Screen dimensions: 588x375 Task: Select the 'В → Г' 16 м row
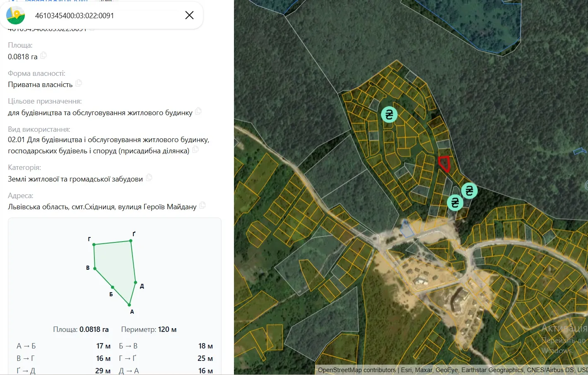[x=63, y=358]
